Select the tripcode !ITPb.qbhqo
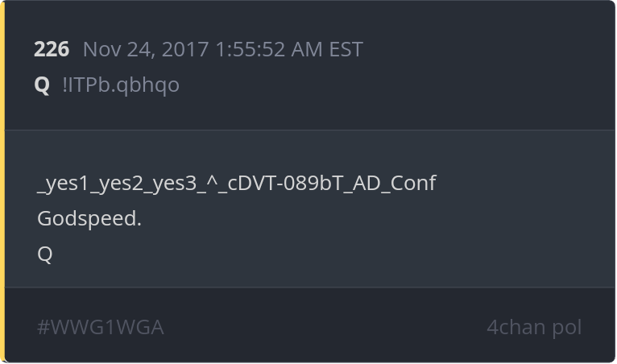 [x=121, y=85]
